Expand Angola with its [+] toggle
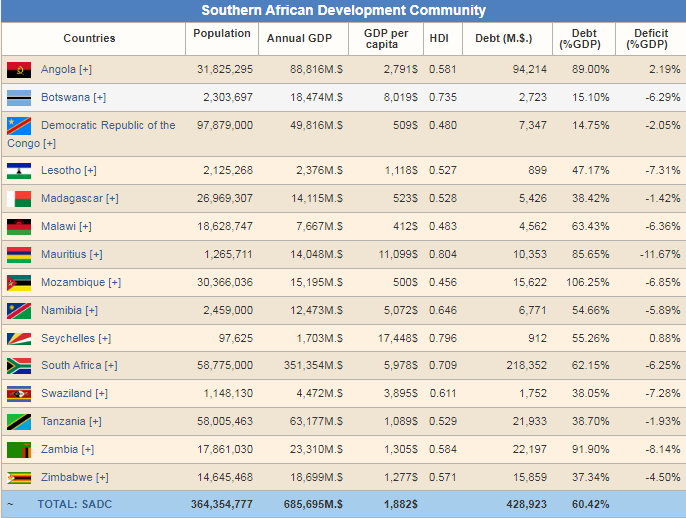The image size is (686, 518). tap(85, 70)
